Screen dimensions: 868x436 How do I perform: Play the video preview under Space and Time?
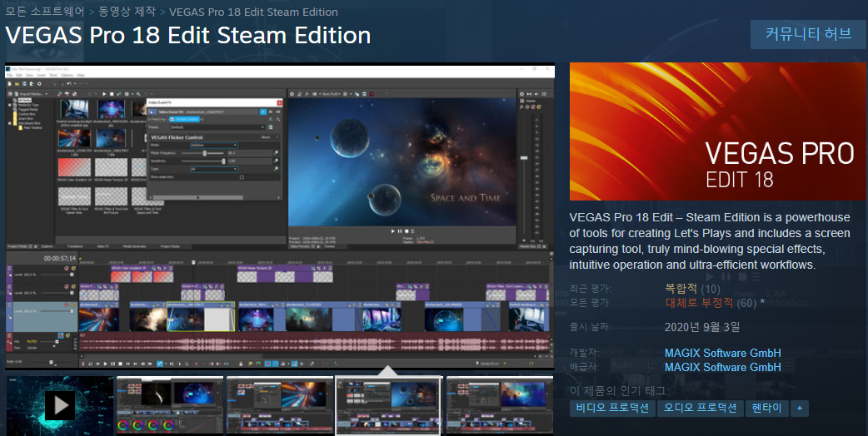393,231
